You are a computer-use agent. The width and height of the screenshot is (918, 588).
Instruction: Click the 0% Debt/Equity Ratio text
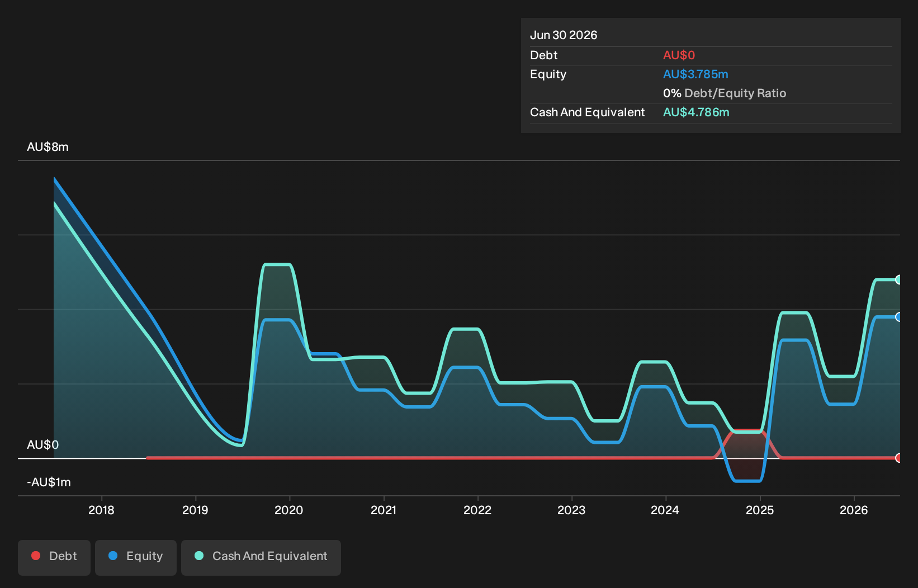click(x=725, y=93)
